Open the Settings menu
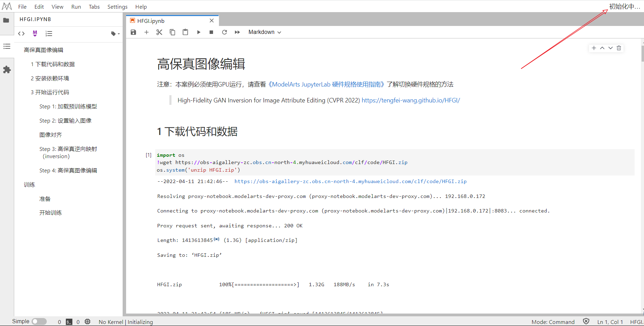Image resolution: width=644 pixels, height=326 pixels. (117, 7)
